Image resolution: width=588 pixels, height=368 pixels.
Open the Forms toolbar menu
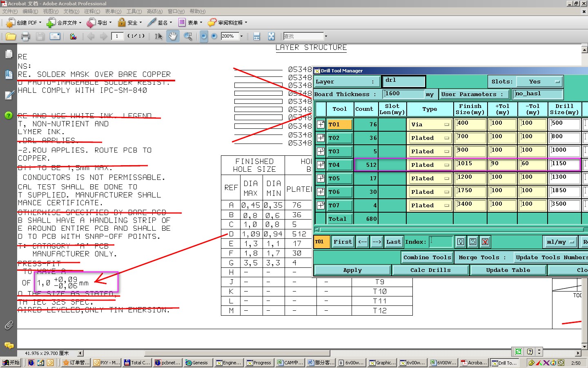pyautogui.click(x=190, y=22)
